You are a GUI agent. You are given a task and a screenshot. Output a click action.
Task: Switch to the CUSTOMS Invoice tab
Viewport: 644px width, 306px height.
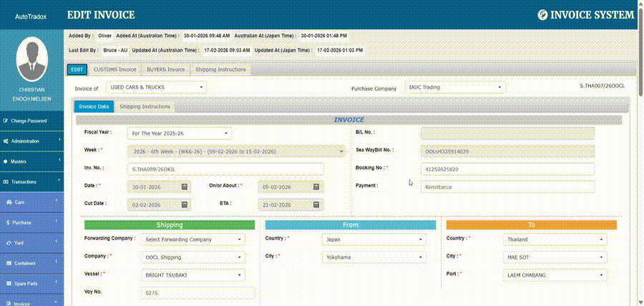114,70
